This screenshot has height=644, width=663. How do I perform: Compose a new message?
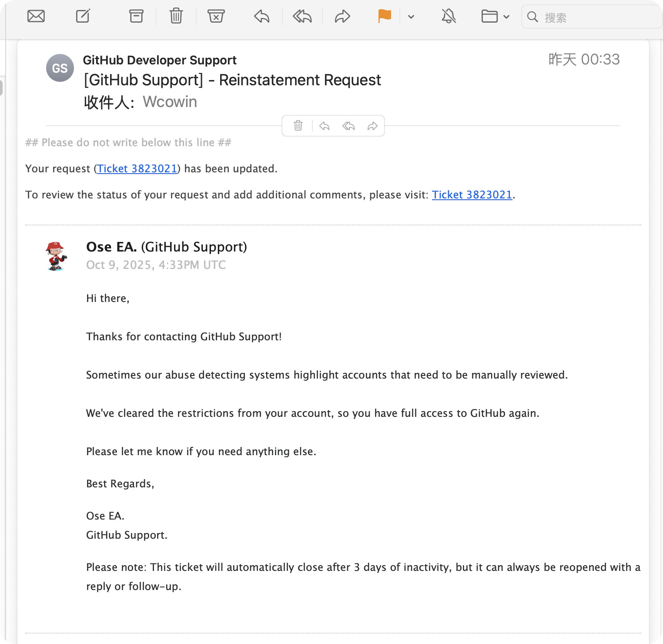pyautogui.click(x=83, y=17)
